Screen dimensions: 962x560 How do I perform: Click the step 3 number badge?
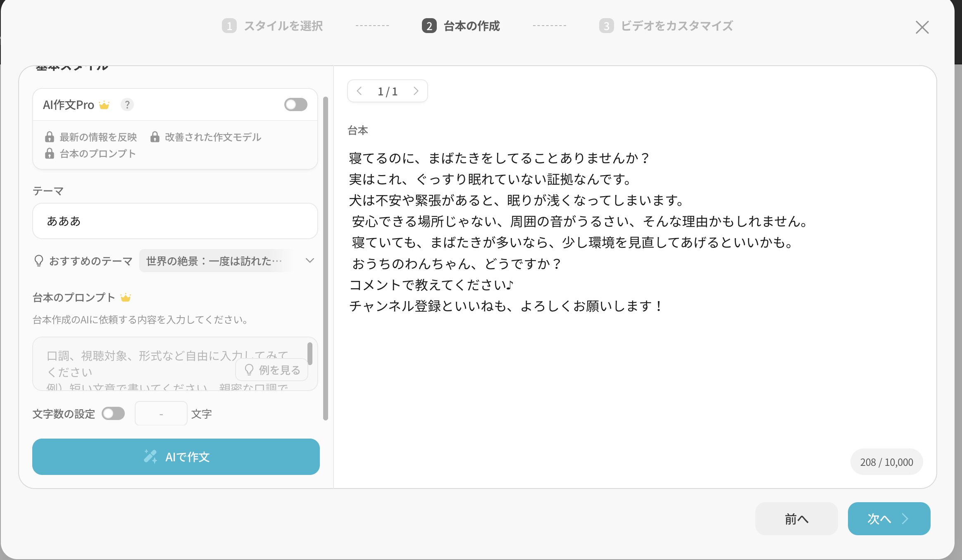(x=607, y=26)
